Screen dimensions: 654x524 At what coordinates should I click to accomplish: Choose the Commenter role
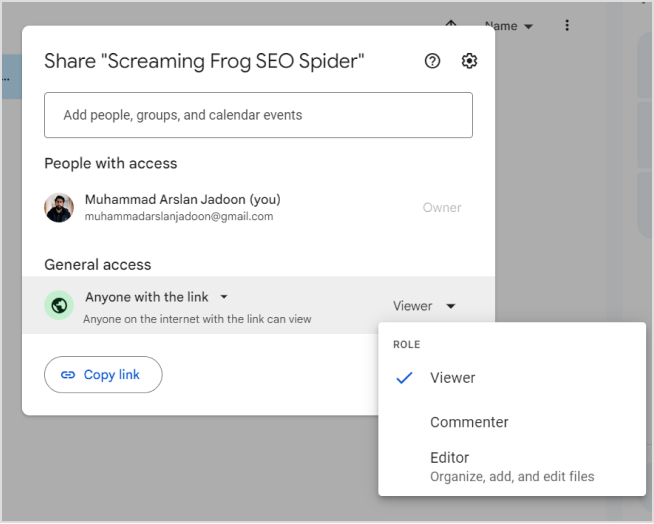tap(512, 422)
